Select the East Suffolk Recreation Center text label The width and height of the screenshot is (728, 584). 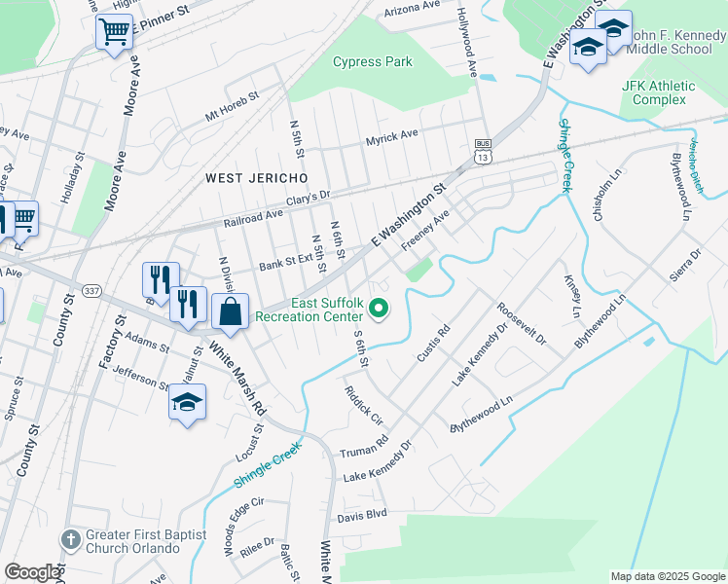309,310
